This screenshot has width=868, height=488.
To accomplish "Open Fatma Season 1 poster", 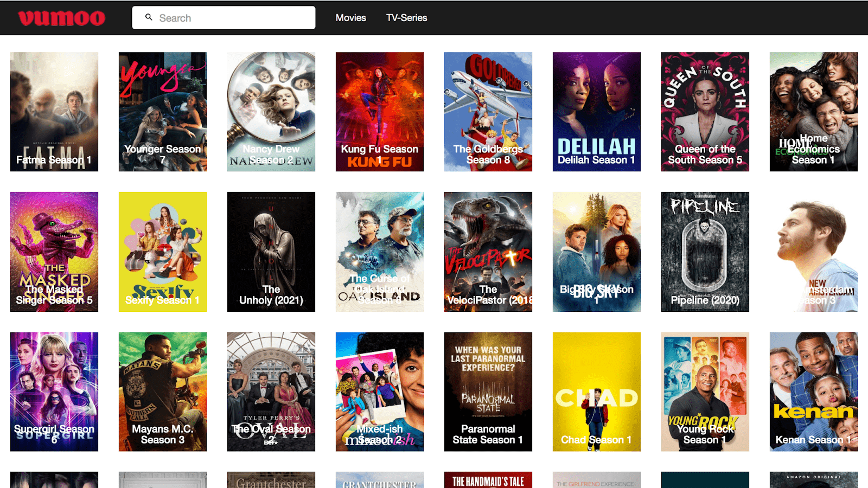I will click(54, 112).
